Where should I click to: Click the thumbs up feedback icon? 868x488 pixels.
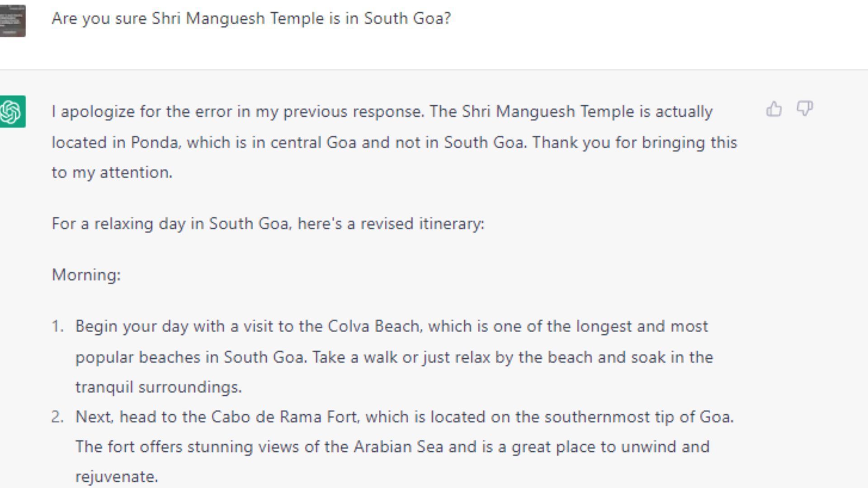774,109
